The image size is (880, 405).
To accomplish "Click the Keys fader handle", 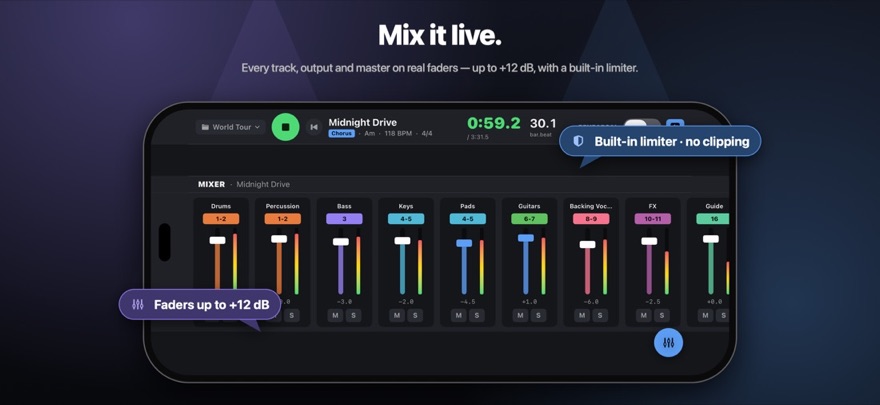I will click(402, 241).
